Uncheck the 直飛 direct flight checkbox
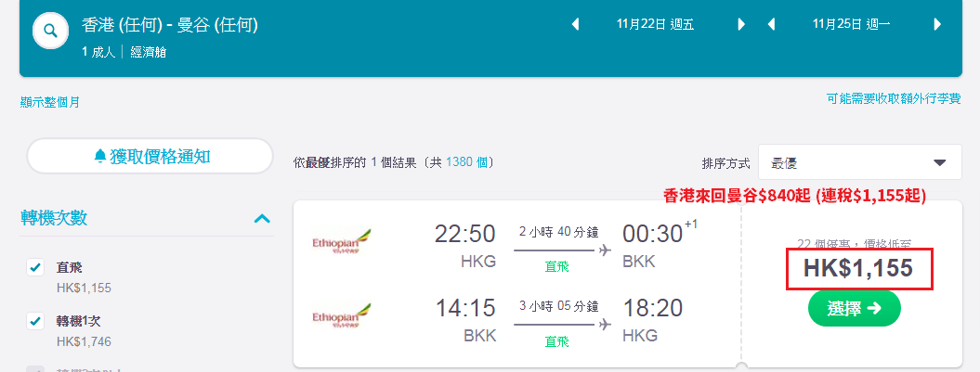Viewport: 980px width, 372px height. coord(35,267)
